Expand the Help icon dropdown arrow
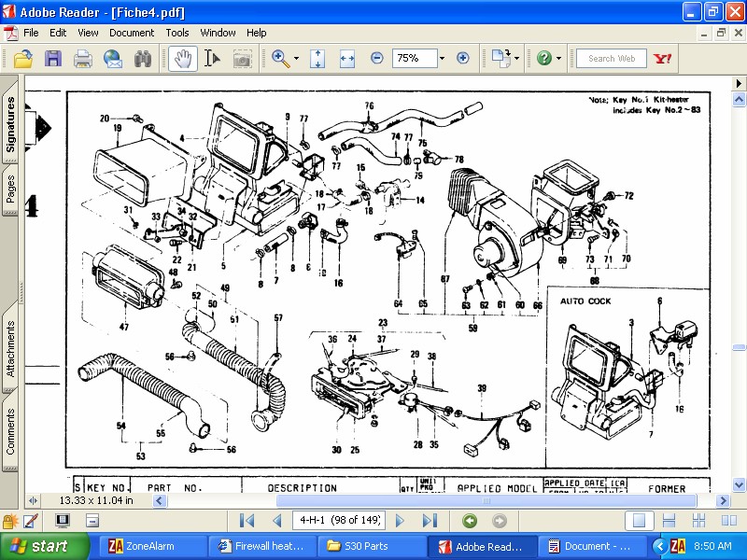747x560 pixels. click(558, 59)
